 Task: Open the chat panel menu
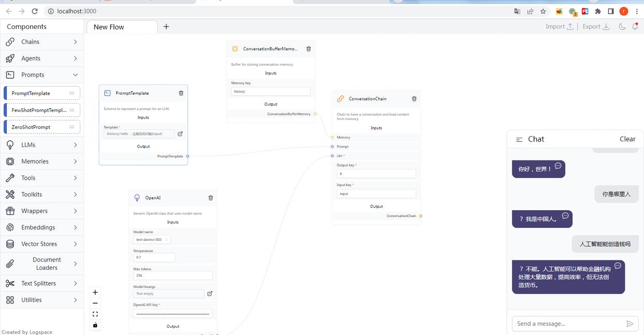(x=519, y=139)
